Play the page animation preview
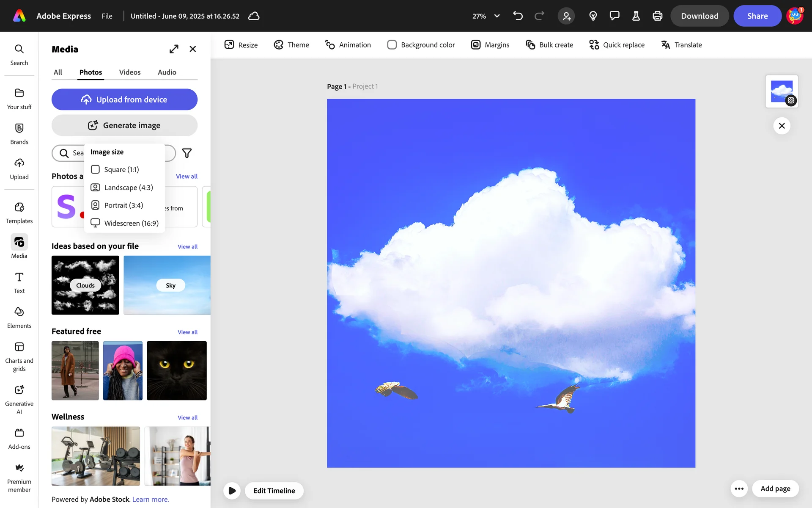The height and width of the screenshot is (508, 812). tap(232, 491)
